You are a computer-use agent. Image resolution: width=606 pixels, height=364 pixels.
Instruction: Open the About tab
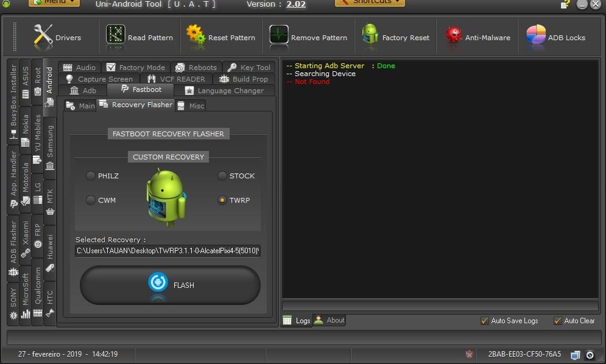pyautogui.click(x=329, y=320)
